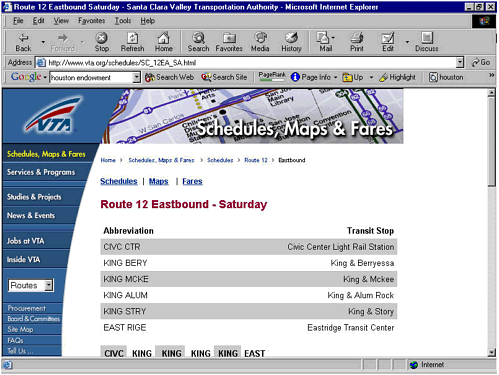Go back with the Back toolbar button
499x375 pixels.
coord(23,42)
